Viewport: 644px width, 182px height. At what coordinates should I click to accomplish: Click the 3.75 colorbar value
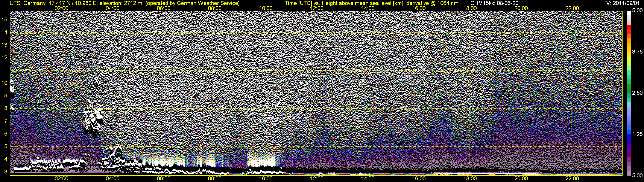tap(637, 52)
